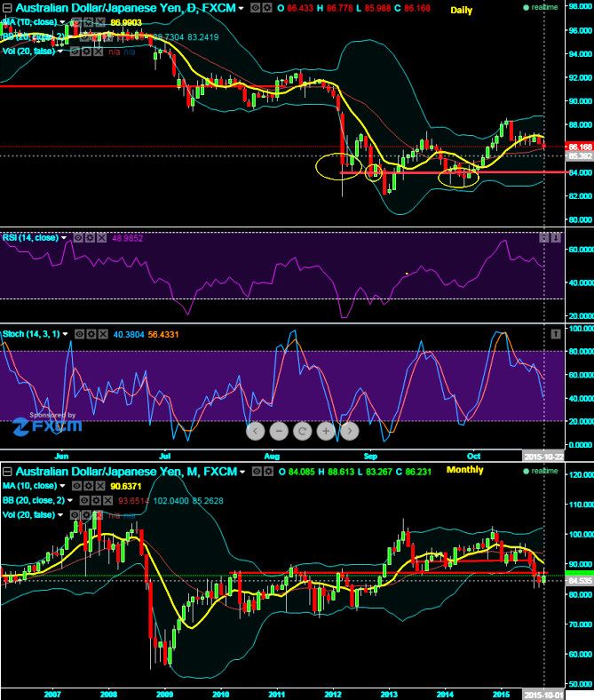This screenshot has height=700, width=594.
Task: Open RSI settings gear icon
Action: [91, 238]
